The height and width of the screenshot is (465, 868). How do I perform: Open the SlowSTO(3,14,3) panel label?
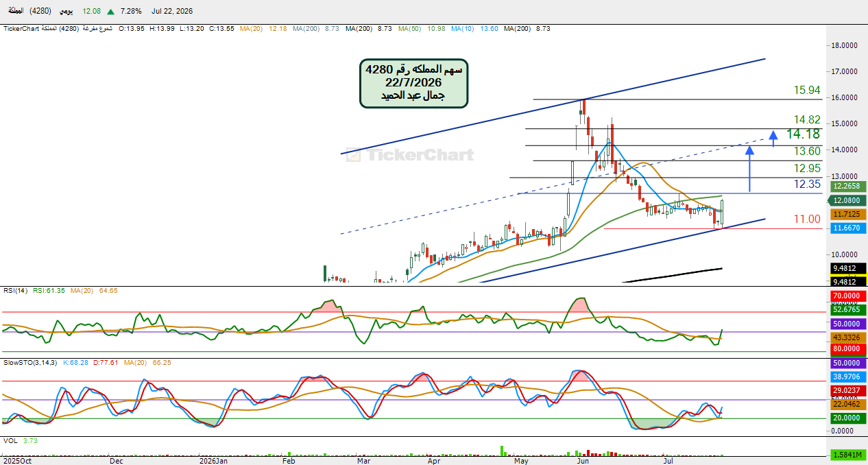31,362
